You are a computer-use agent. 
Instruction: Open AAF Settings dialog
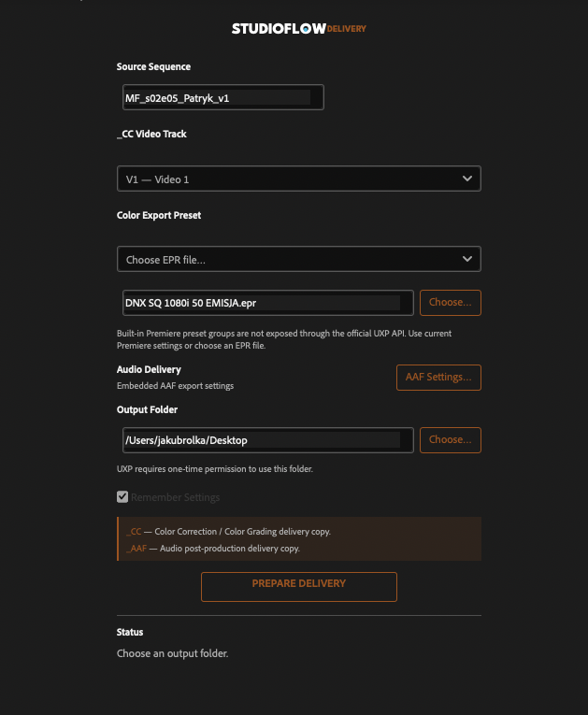pos(438,377)
